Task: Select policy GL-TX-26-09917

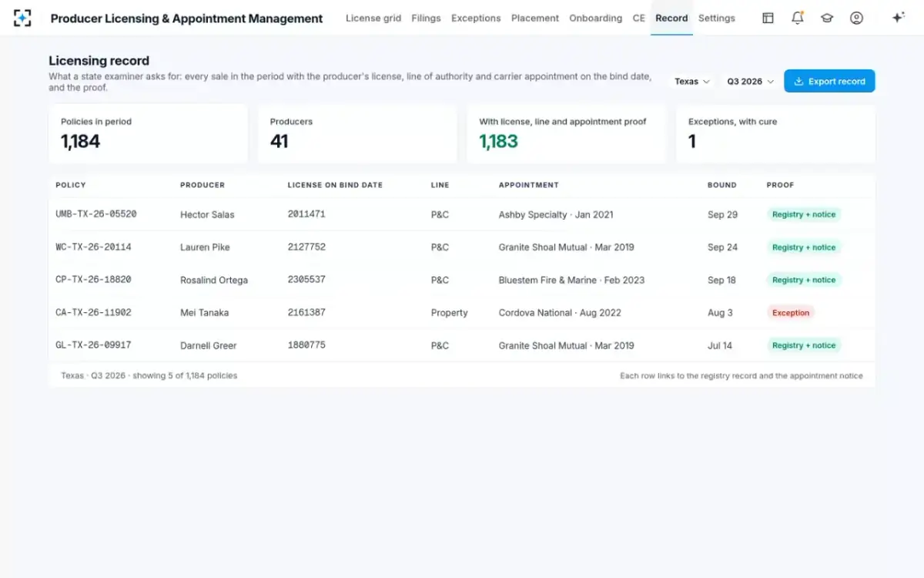Action: click(94, 345)
